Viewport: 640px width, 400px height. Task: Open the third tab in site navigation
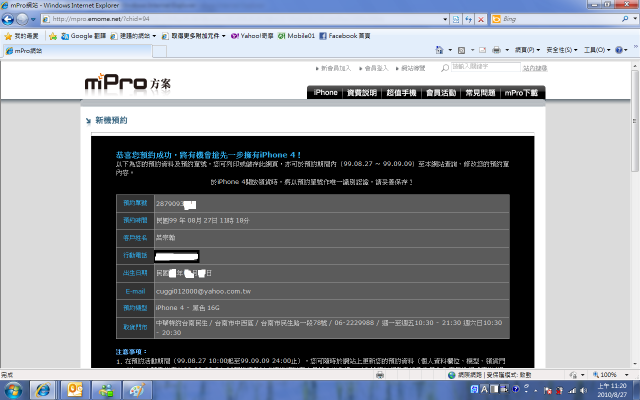[x=401, y=93]
